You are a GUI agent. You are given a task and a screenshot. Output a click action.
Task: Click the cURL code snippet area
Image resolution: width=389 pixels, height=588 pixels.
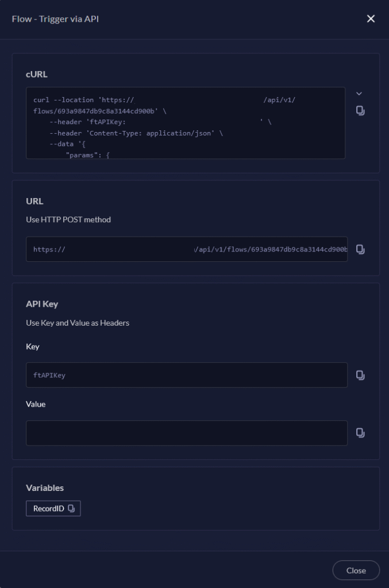(x=186, y=122)
